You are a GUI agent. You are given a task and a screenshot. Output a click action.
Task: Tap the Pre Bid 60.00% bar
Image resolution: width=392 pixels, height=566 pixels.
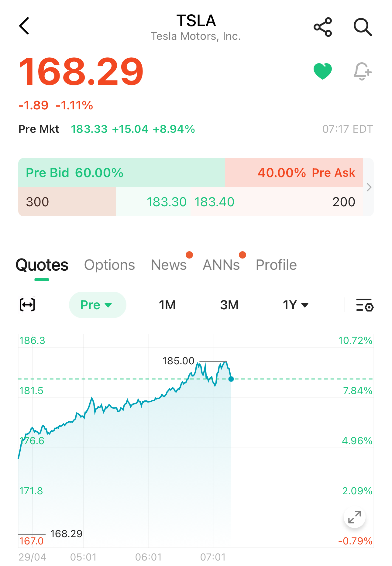(122, 173)
